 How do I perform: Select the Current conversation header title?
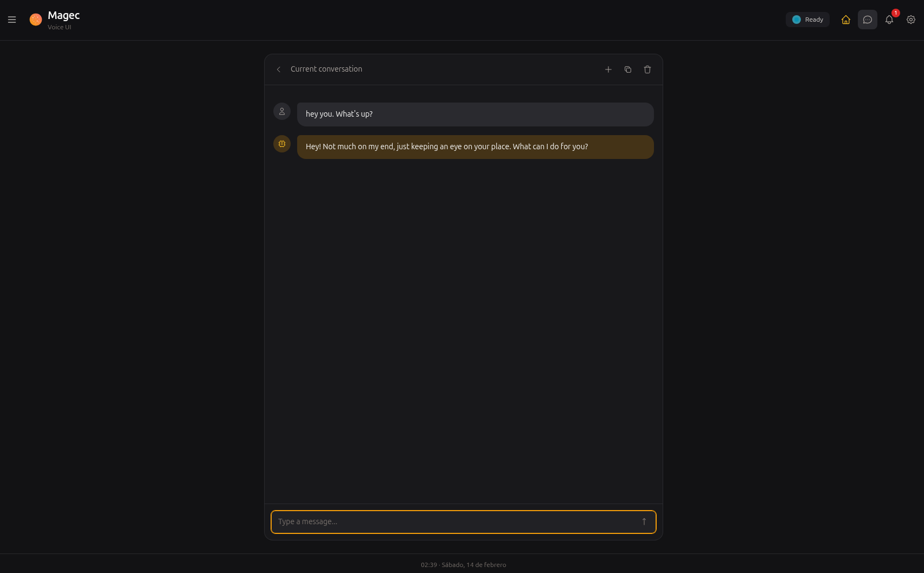[326, 69]
